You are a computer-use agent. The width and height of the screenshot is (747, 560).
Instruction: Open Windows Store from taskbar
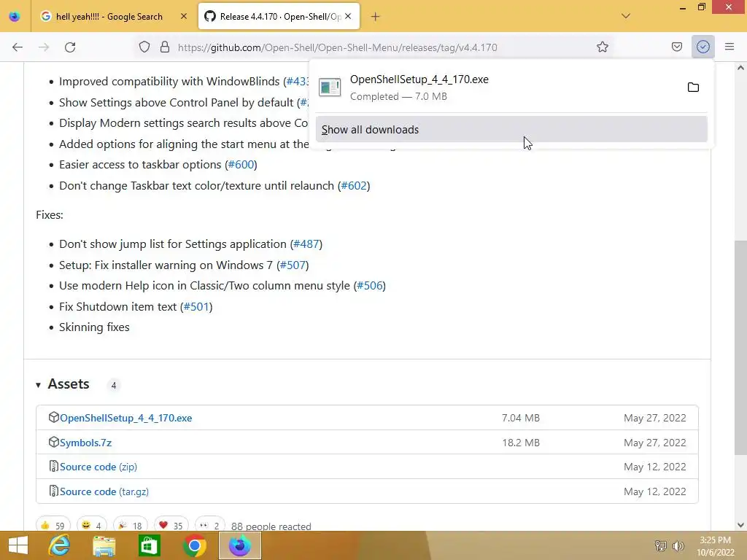(x=149, y=545)
